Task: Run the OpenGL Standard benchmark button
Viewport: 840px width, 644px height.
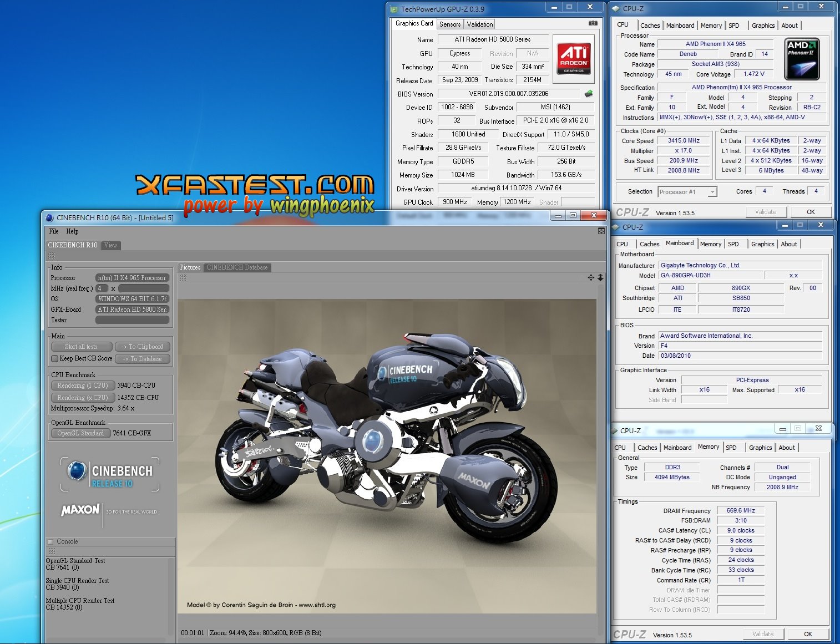Action: click(80, 433)
